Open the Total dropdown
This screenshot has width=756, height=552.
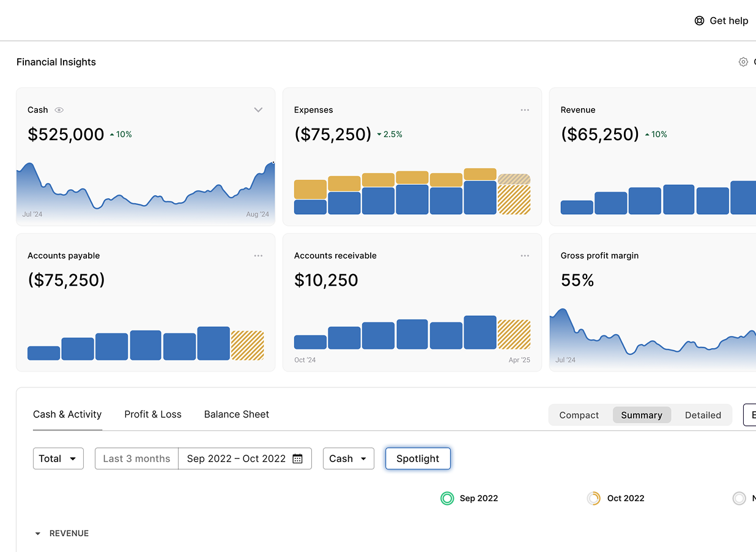tap(58, 458)
